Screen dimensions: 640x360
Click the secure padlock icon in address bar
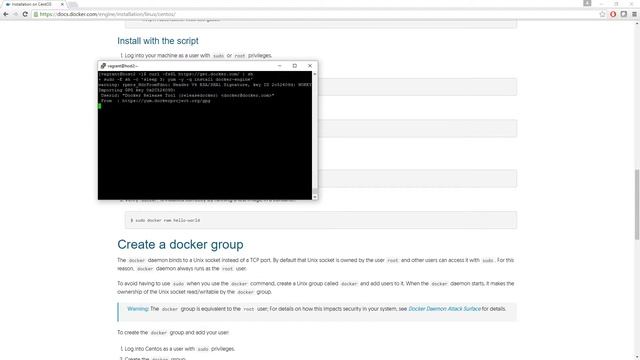coord(36,14)
